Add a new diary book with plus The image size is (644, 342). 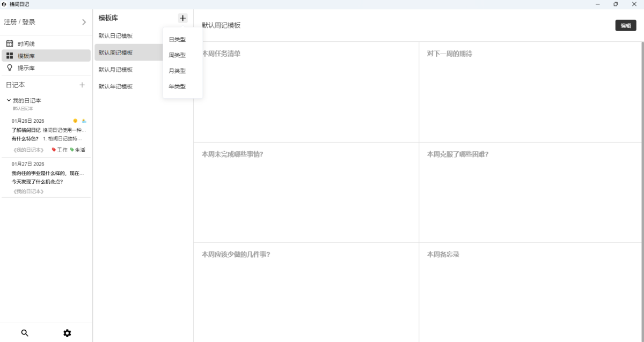(82, 85)
